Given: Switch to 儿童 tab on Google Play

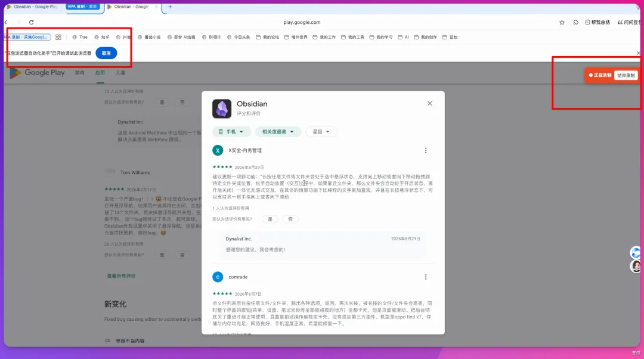Looking at the screenshot, I should 120,73.
